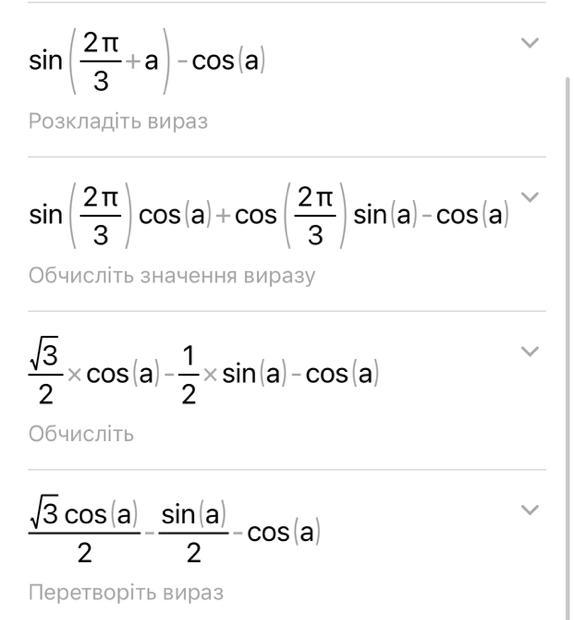Click the 'Перетворіть вираз' step description
Viewport: 574px width, 620px height.
pyautogui.click(x=126, y=593)
